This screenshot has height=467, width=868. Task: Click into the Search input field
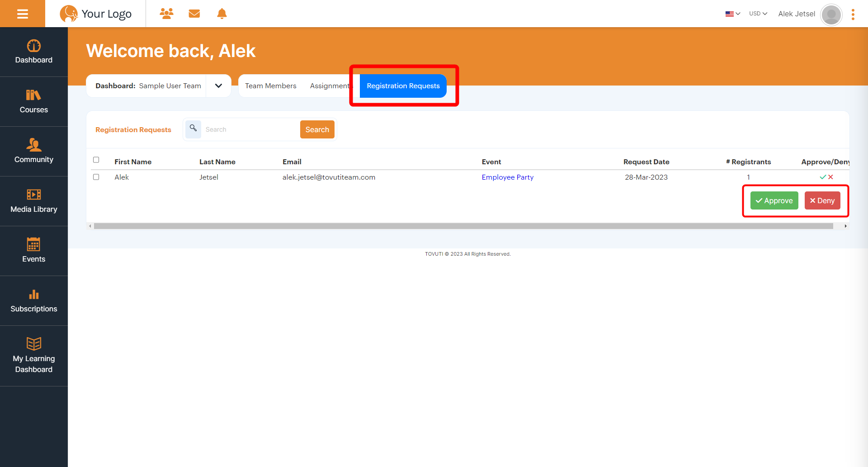point(250,129)
